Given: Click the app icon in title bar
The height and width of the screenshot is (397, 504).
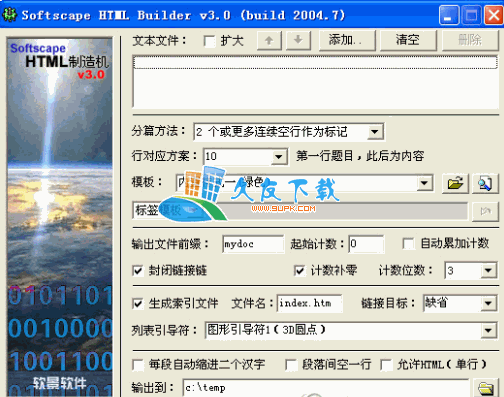Looking at the screenshot, I should pos(9,15).
